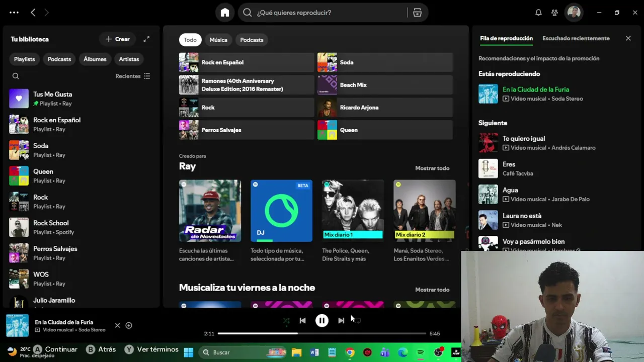
Task: Open Ricardo Arjona shortcut tile
Action: coord(385,108)
